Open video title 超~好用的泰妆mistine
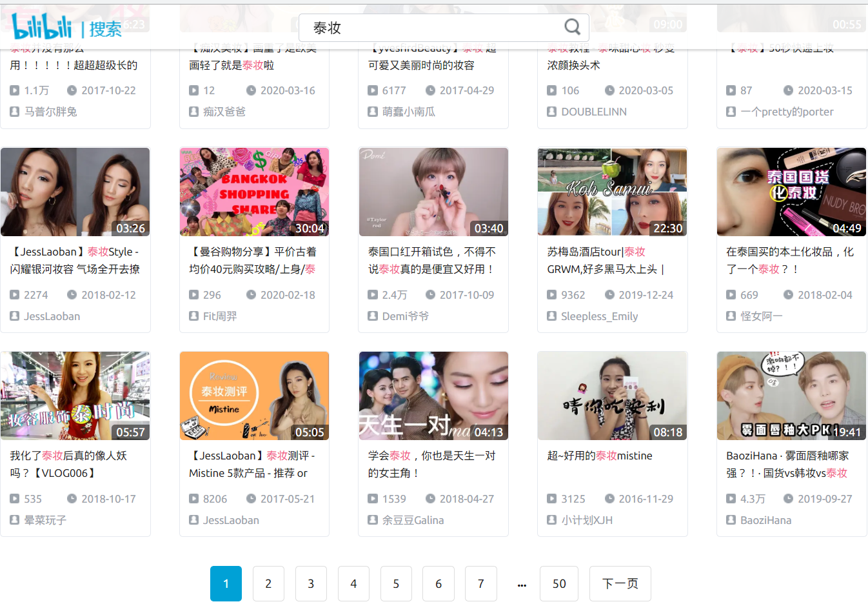868x604 pixels. tap(600, 456)
